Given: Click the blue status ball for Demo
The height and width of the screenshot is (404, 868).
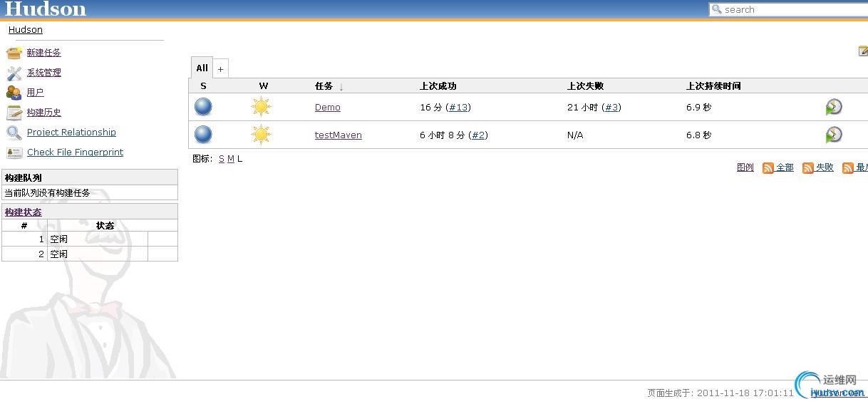Looking at the screenshot, I should (x=203, y=107).
